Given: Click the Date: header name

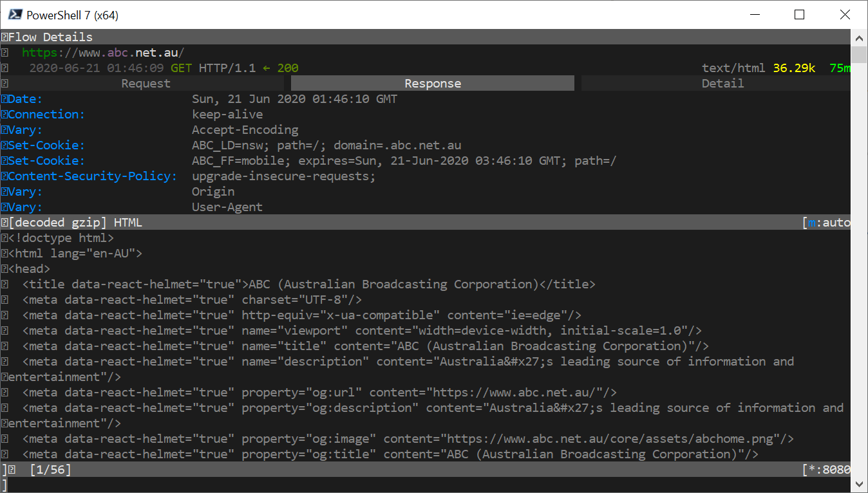Looking at the screenshot, I should click(25, 99).
